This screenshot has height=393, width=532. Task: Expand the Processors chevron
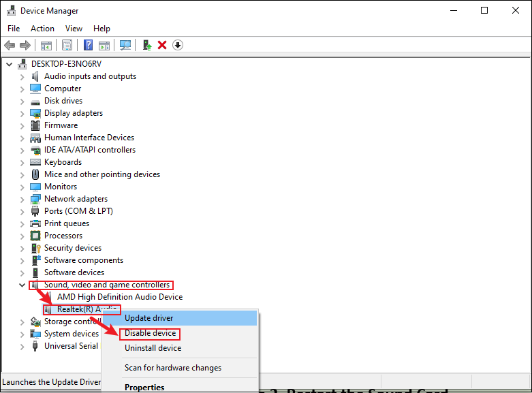[22, 236]
